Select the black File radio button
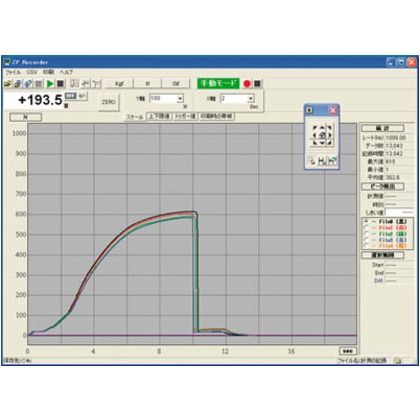The image size is (420, 420). coord(366,222)
